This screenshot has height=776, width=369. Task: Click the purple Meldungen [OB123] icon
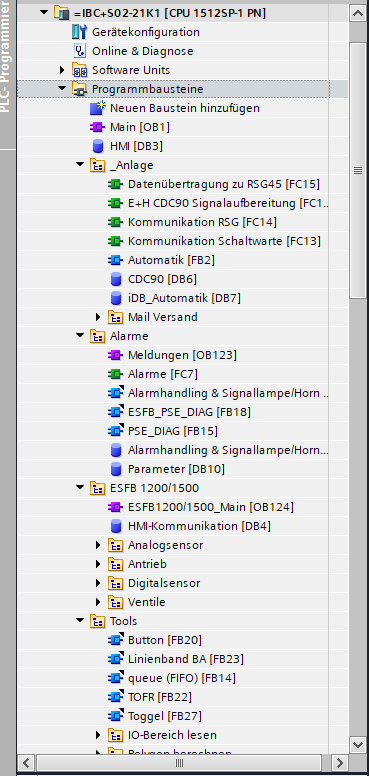tap(116, 355)
